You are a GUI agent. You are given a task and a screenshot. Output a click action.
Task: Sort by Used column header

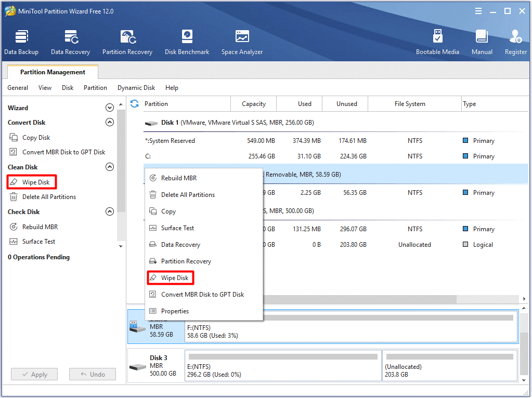click(x=299, y=104)
